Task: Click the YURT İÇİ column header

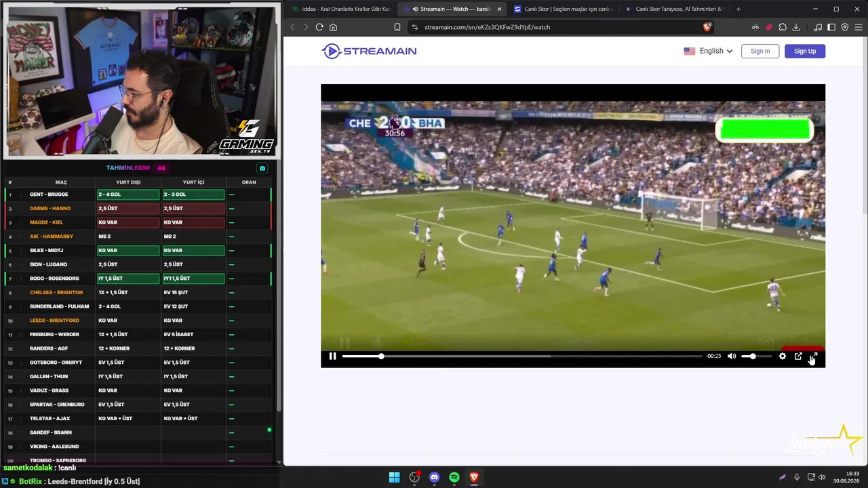Action: (x=193, y=182)
